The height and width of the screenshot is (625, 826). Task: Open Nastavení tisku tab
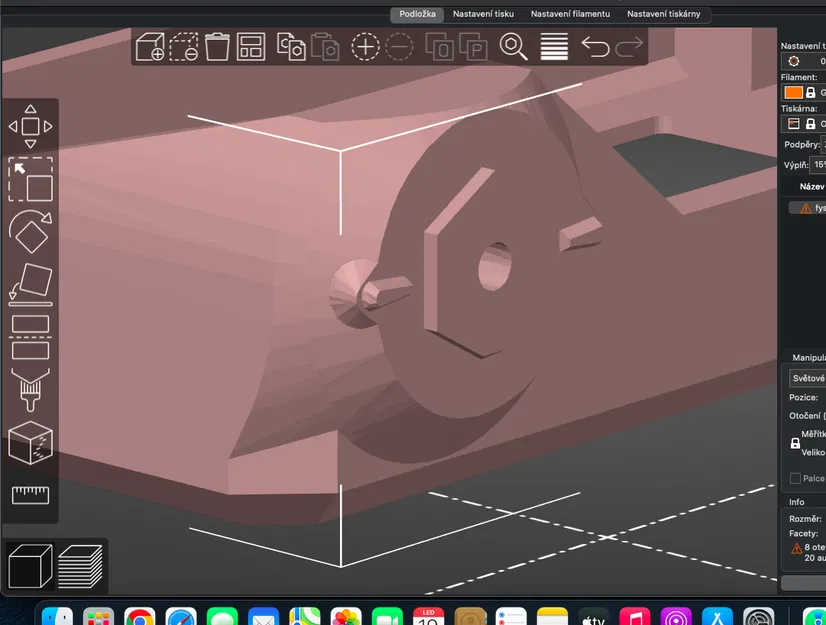click(483, 14)
